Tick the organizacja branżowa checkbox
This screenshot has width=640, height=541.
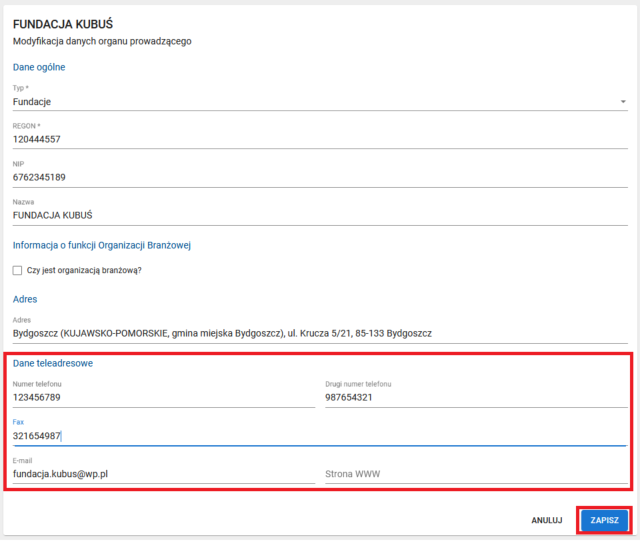pos(17,270)
